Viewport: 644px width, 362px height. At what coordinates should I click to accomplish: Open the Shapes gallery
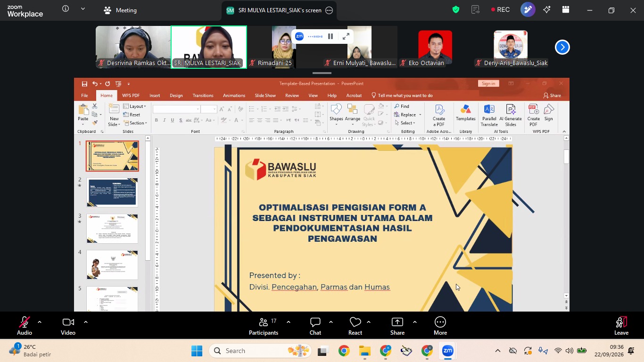pyautogui.click(x=336, y=113)
